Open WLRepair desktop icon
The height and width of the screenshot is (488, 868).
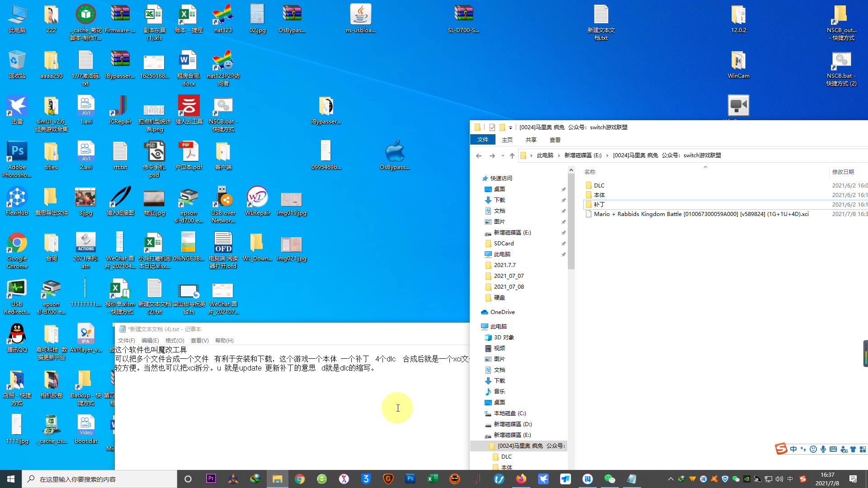[x=258, y=201]
